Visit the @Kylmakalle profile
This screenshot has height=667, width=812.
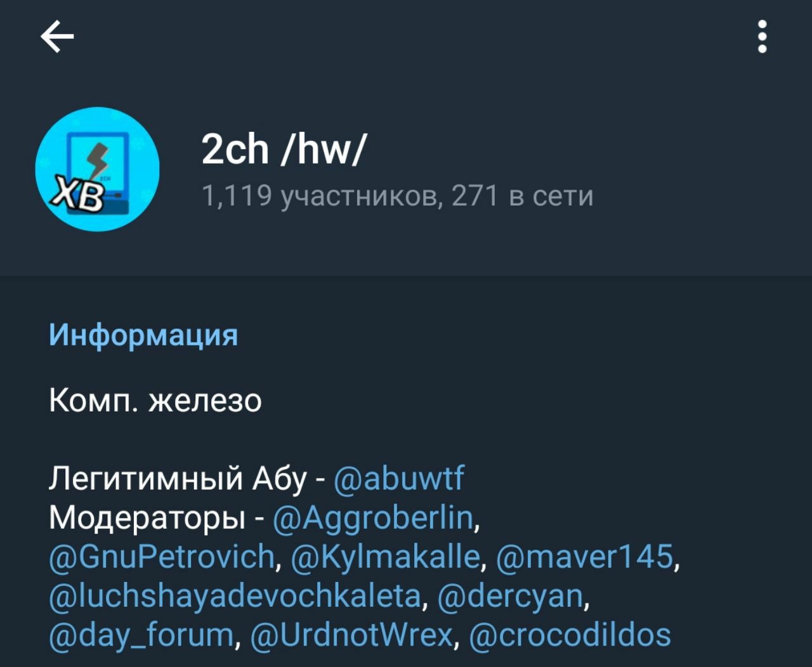[x=385, y=556]
